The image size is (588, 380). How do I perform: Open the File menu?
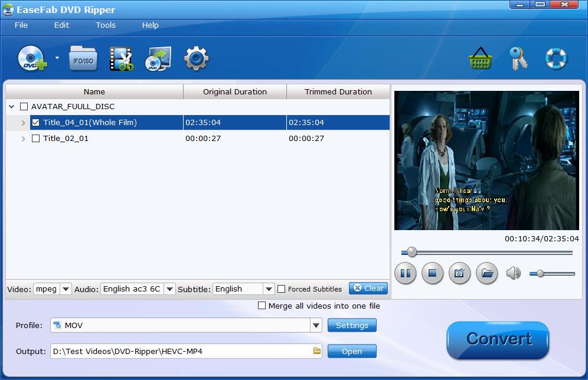21,25
